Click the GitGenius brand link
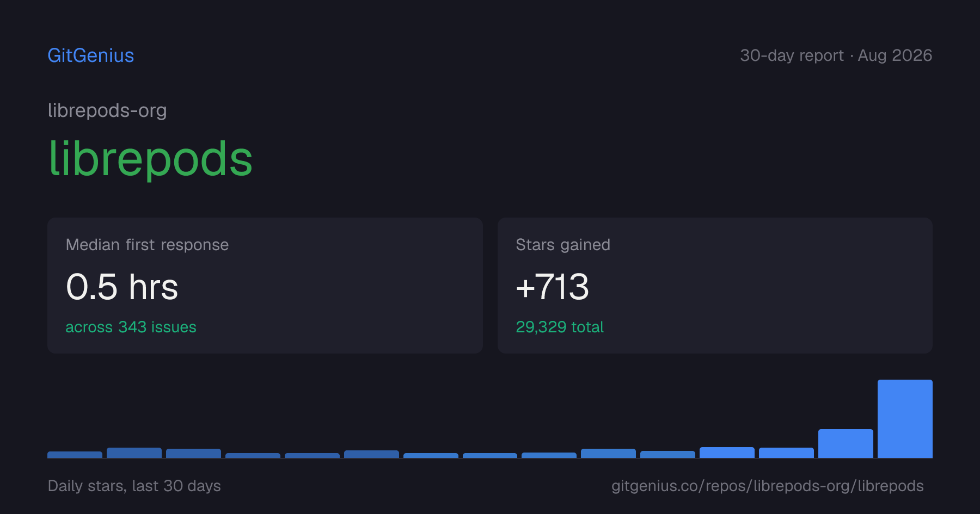This screenshot has width=980, height=514. tap(91, 55)
